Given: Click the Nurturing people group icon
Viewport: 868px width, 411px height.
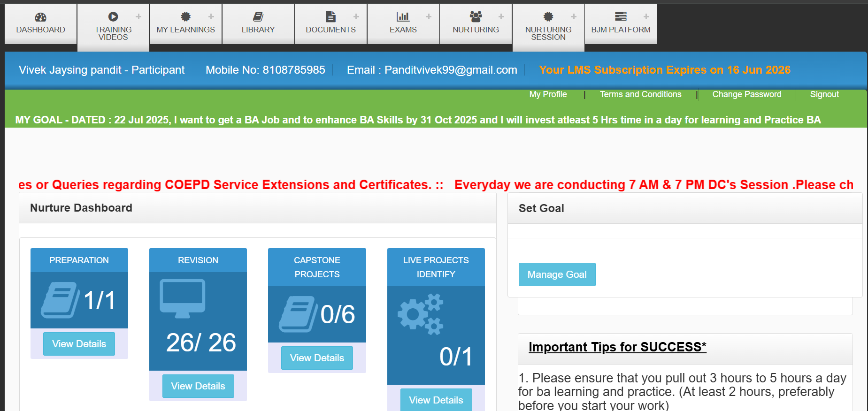Looking at the screenshot, I should (476, 17).
